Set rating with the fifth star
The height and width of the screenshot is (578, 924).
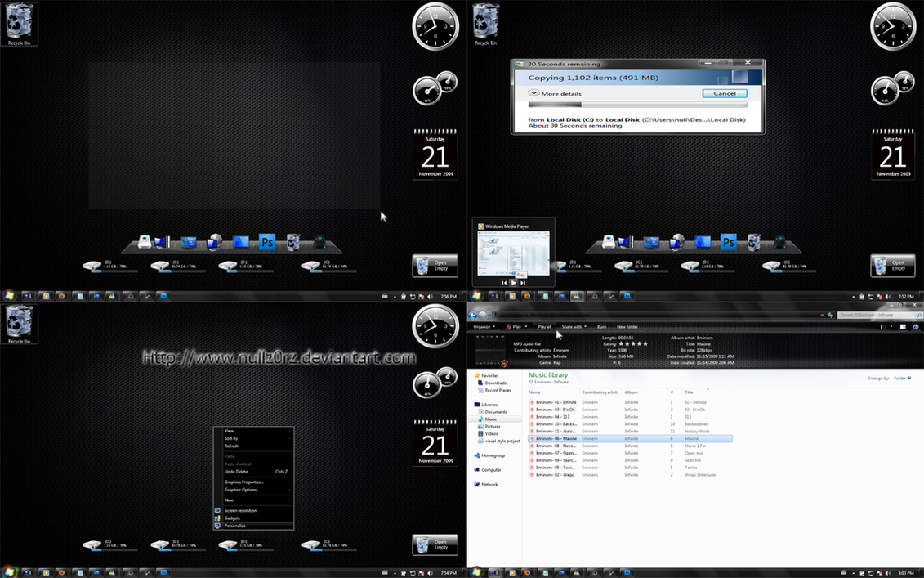pos(645,344)
